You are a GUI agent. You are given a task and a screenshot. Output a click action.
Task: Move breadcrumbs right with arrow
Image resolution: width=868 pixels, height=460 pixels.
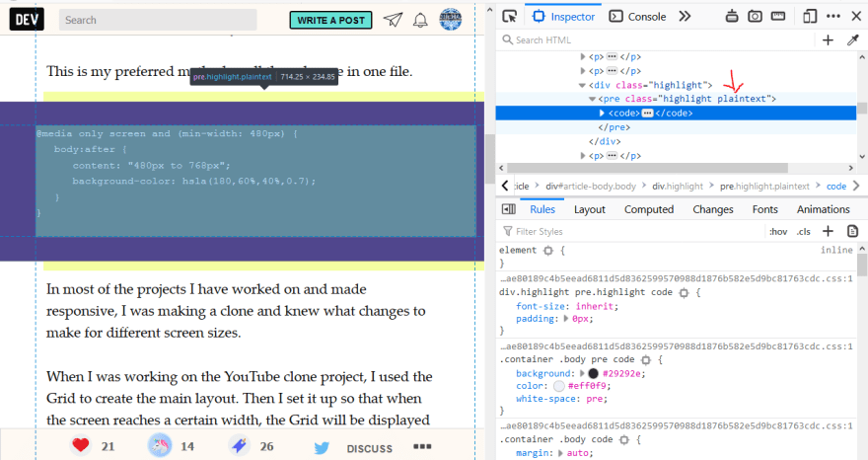click(856, 186)
